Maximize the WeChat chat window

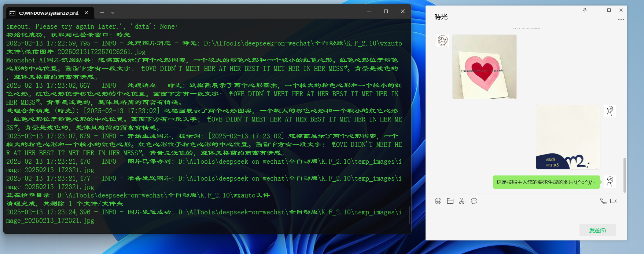(x=609, y=10)
